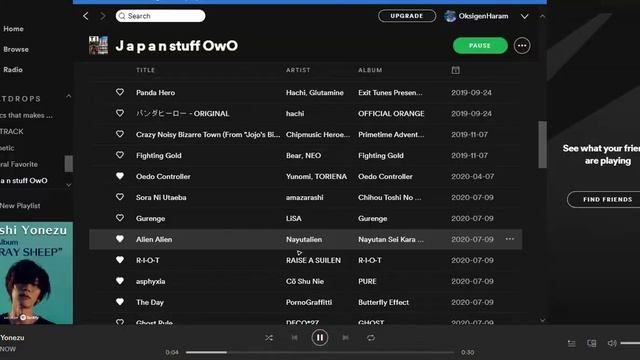Screen dimensions: 640x360
Task: Open the play queue
Action: pyautogui.click(x=571, y=344)
